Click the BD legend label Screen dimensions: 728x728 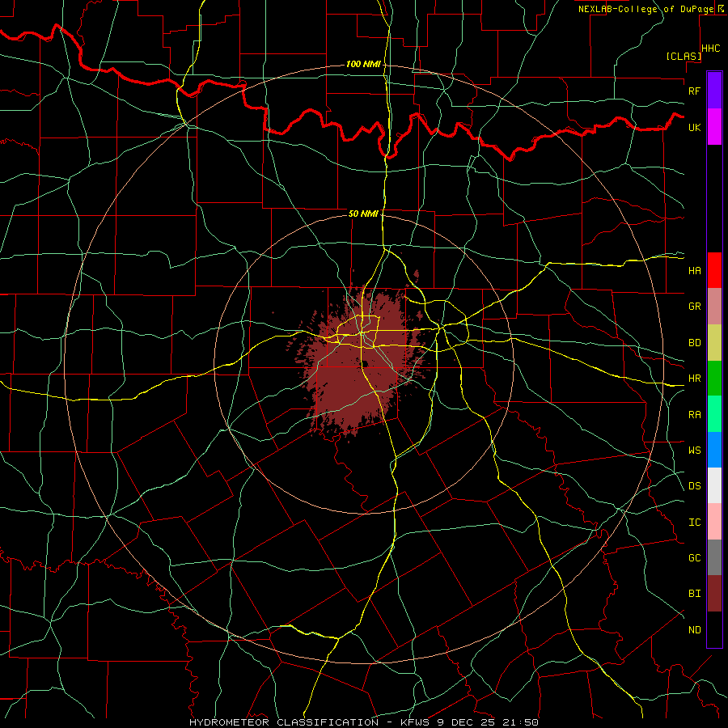[694, 343]
